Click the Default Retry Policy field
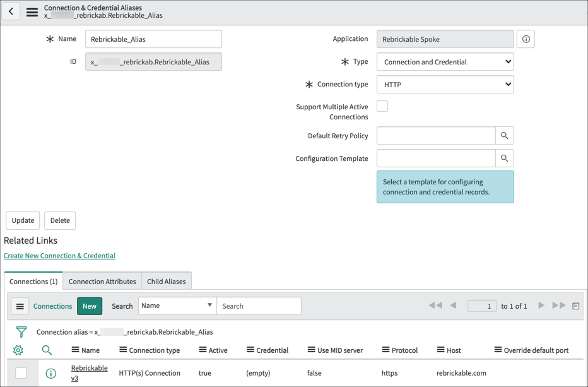Viewport: 588px width, 387px height. pyautogui.click(x=436, y=136)
